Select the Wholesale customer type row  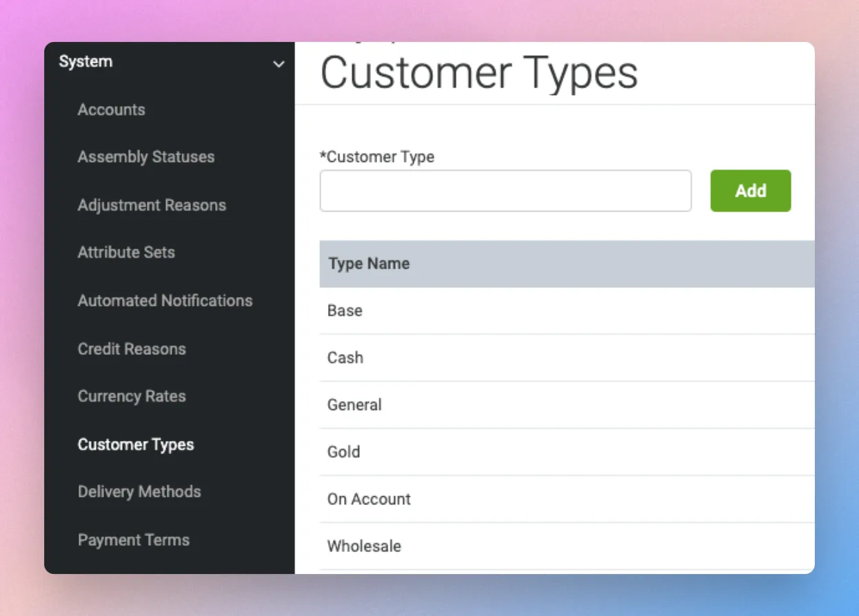pyautogui.click(x=567, y=546)
